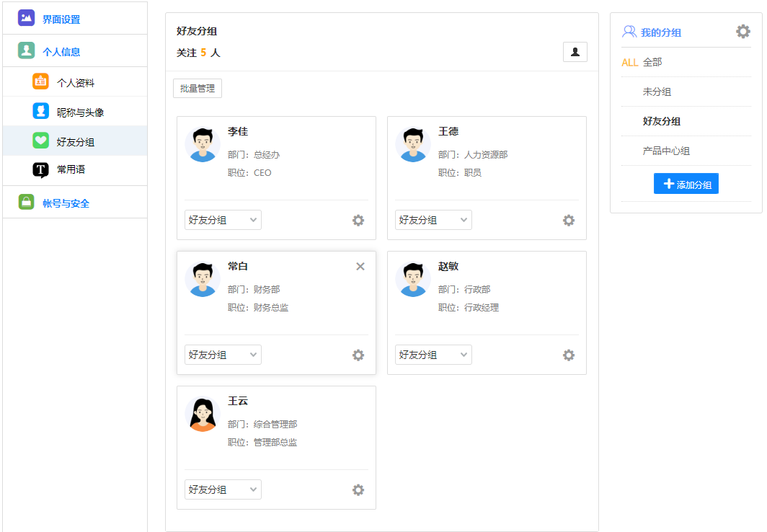Expand group dropdown on 常白's card

click(x=223, y=355)
